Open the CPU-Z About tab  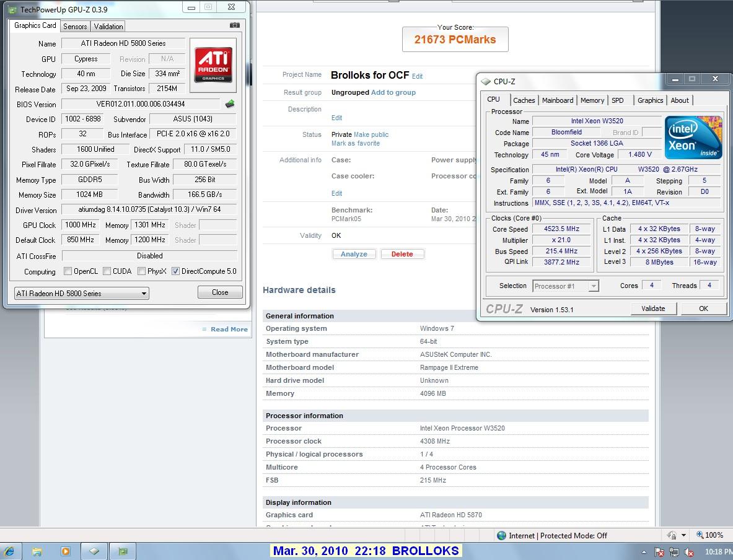coord(679,100)
